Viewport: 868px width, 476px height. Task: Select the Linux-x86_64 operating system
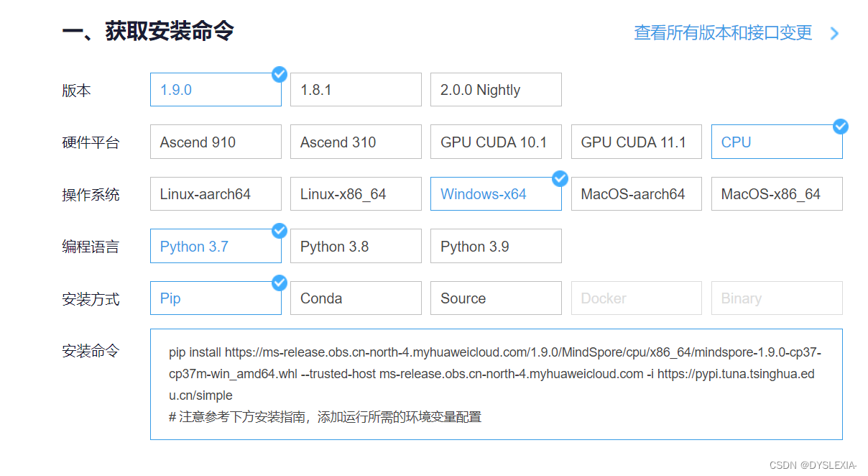[355, 193]
